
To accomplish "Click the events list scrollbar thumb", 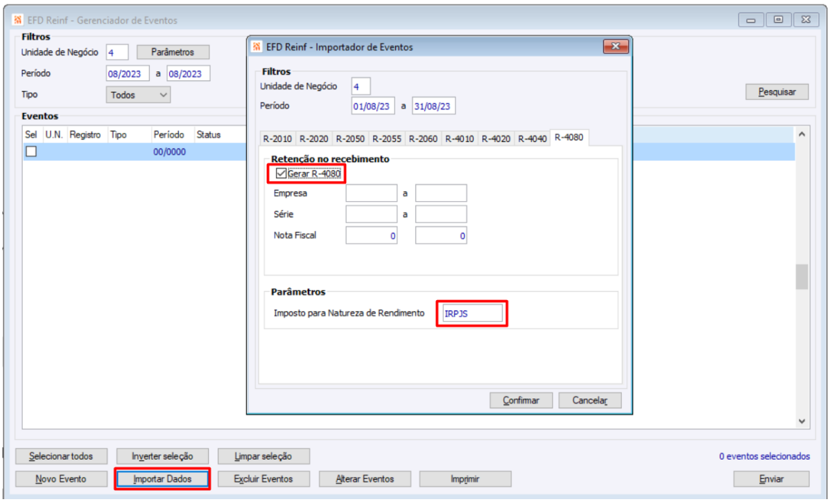I will tap(802, 277).
